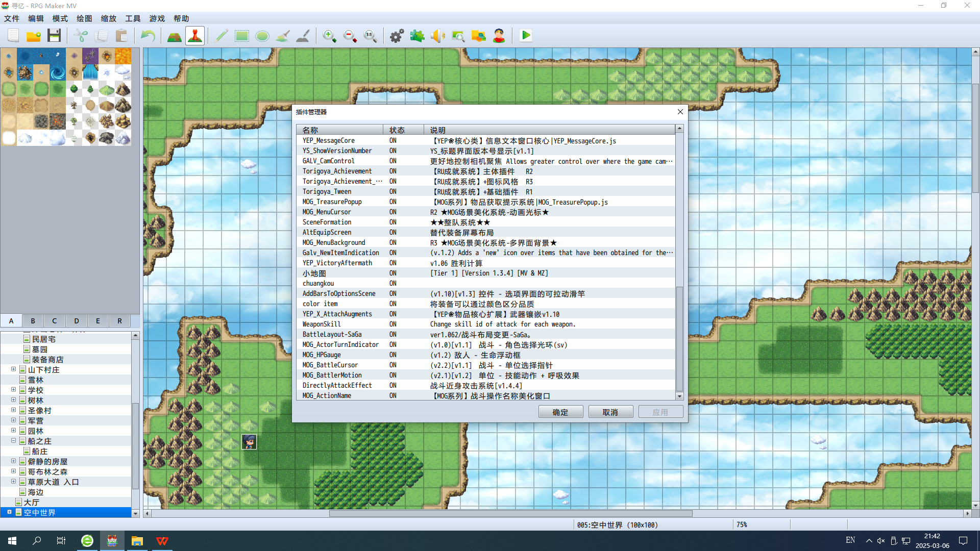Select the WeaponSkill plugin row
980x551 pixels.
coord(486,324)
